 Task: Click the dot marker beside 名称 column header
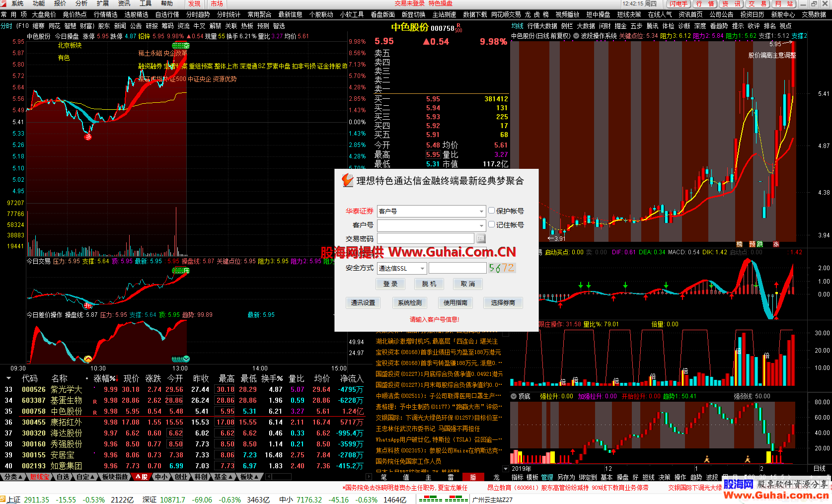pyautogui.click(x=87, y=378)
